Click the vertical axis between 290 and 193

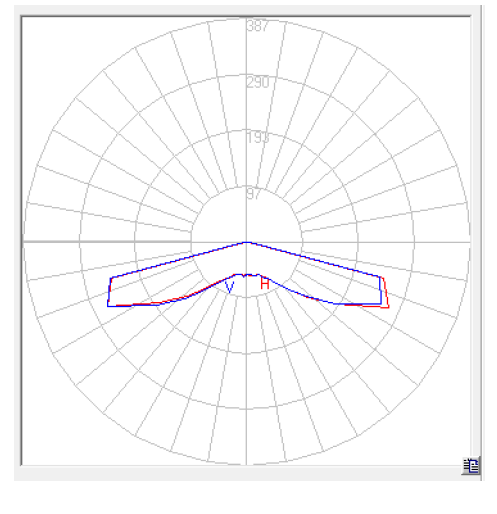pos(246,110)
